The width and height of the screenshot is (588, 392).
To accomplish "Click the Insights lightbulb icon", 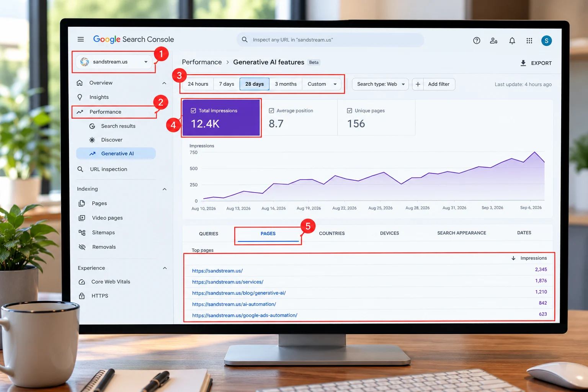I will (80, 97).
